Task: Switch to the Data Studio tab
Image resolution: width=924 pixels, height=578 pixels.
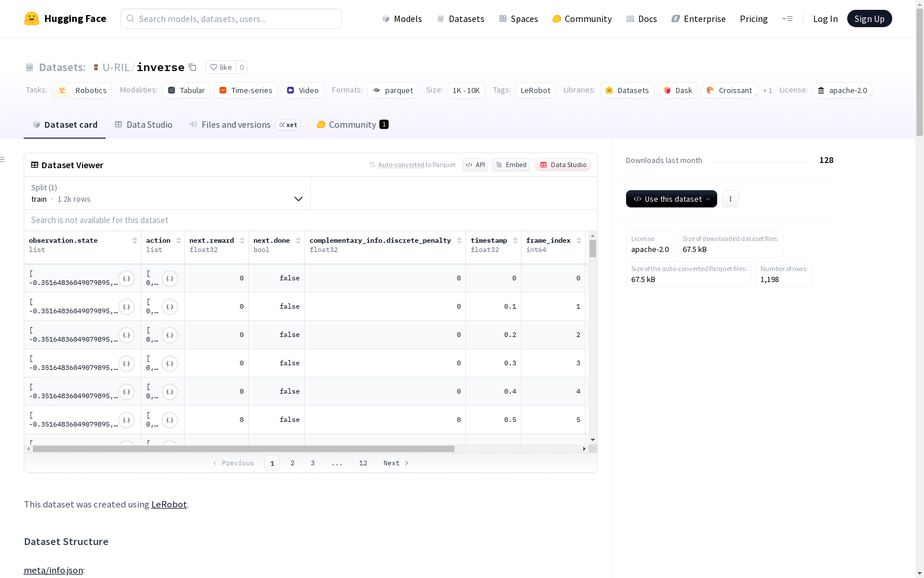Action: pyautogui.click(x=143, y=125)
